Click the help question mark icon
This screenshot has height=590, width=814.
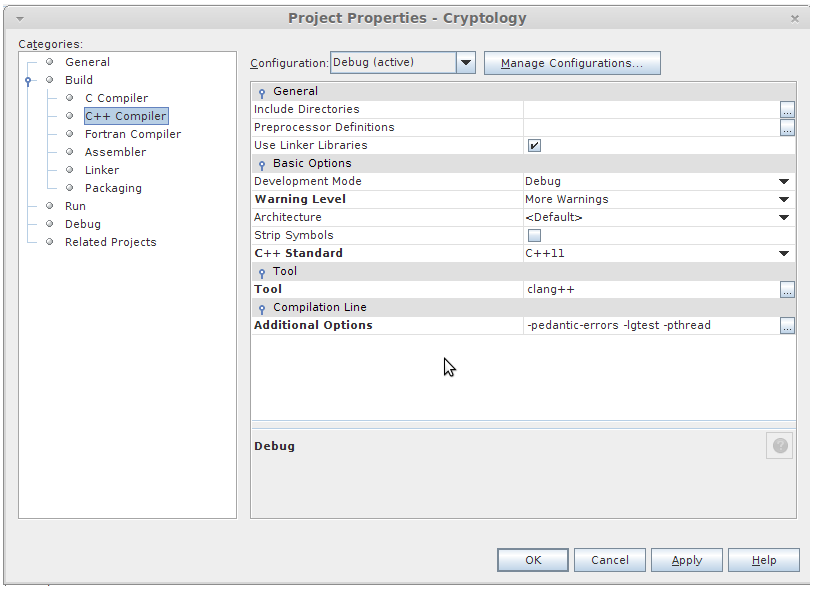(x=780, y=446)
